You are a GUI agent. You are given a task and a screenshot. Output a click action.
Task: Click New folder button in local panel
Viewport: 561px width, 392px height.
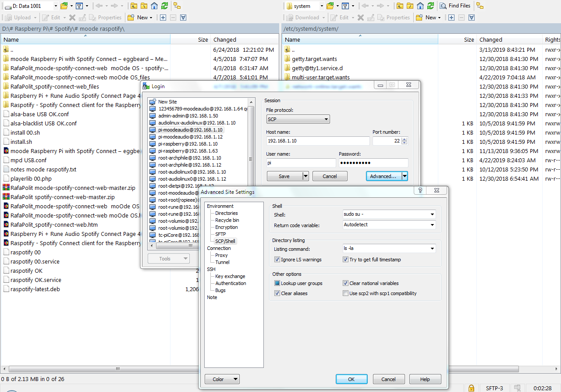140,18
